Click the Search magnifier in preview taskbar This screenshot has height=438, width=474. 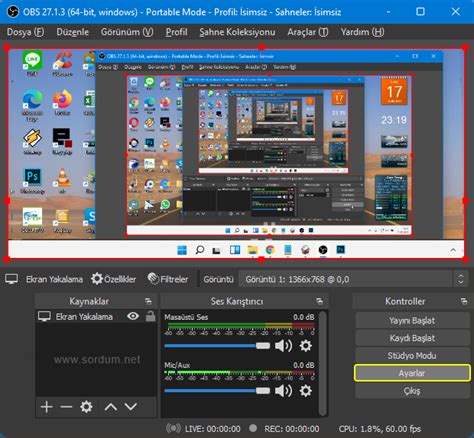200,250
